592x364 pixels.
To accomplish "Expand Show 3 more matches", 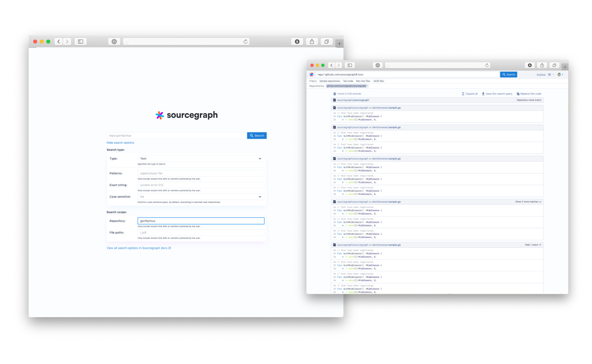I will [x=528, y=202].
